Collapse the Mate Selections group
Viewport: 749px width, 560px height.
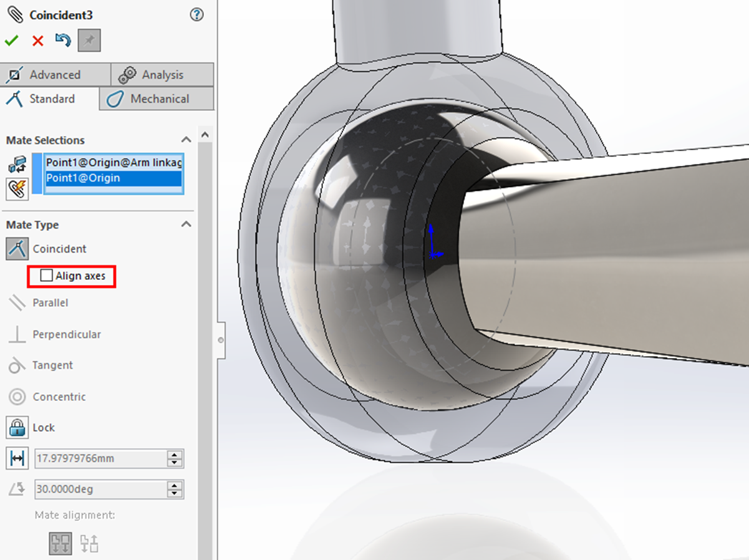(186, 140)
